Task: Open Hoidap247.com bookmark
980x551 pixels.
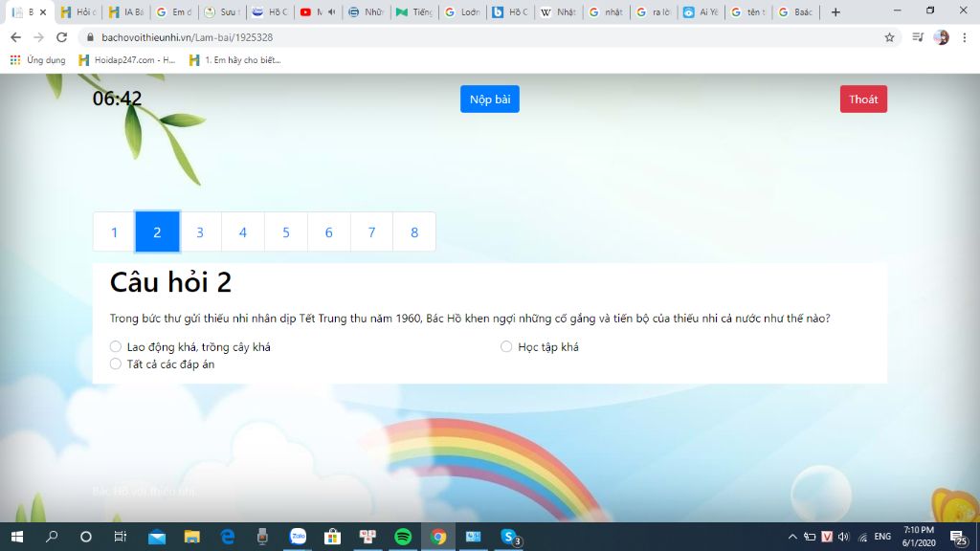Action: click(127, 60)
